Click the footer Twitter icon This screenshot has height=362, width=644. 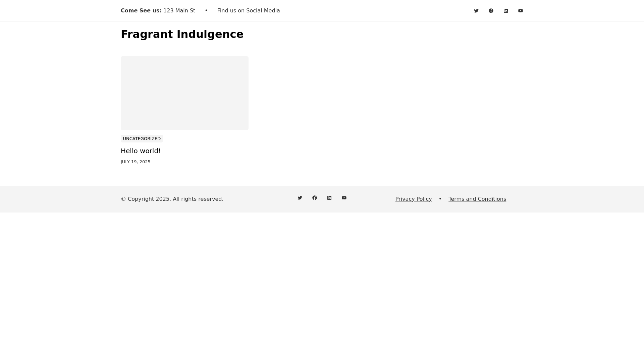pyautogui.click(x=300, y=198)
